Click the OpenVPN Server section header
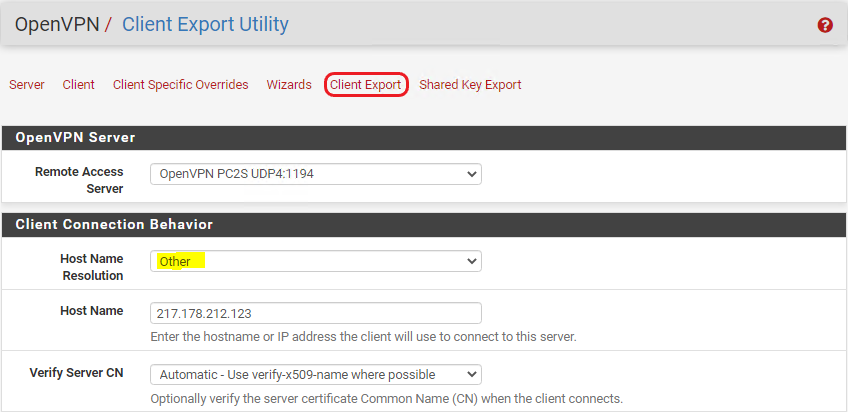This screenshot has width=848, height=412. [424, 137]
